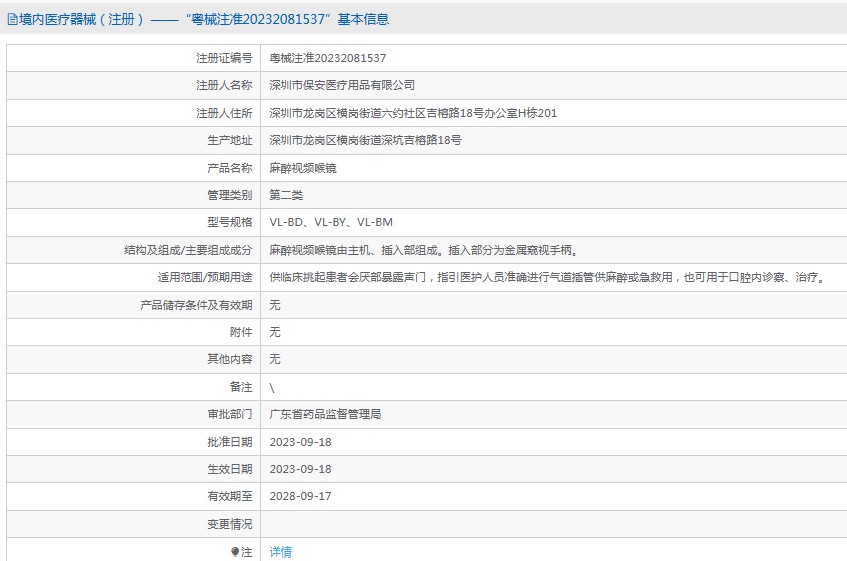Click the 其他内容 label

(x=230, y=360)
